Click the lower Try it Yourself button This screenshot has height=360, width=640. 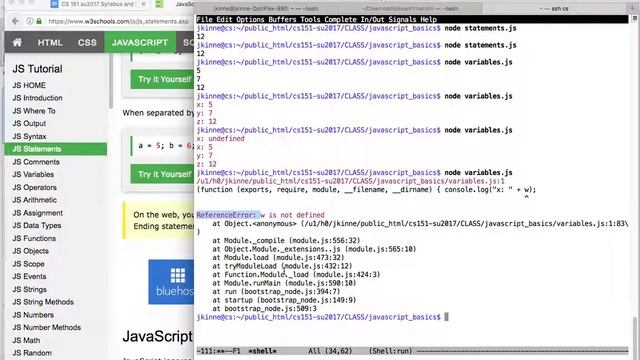pos(162,174)
